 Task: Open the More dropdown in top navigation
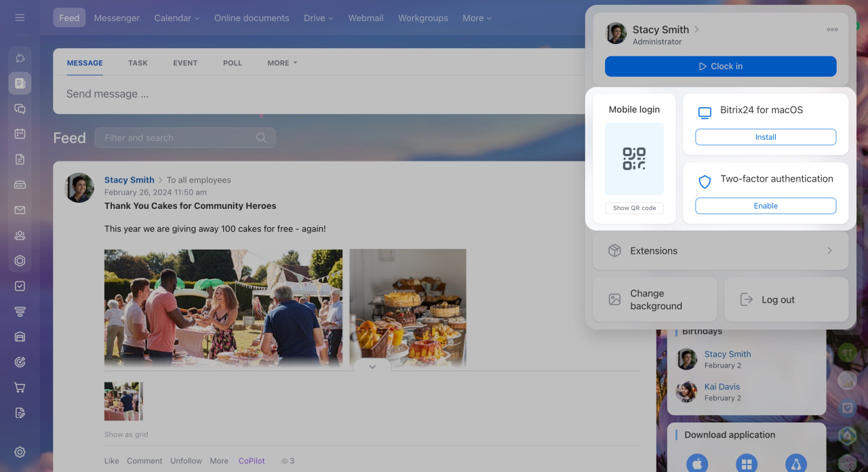click(x=477, y=18)
